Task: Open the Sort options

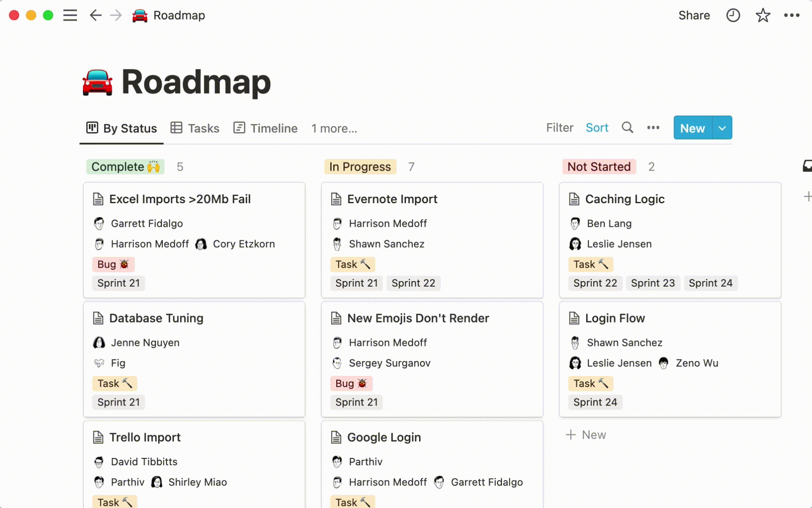Action: click(597, 127)
